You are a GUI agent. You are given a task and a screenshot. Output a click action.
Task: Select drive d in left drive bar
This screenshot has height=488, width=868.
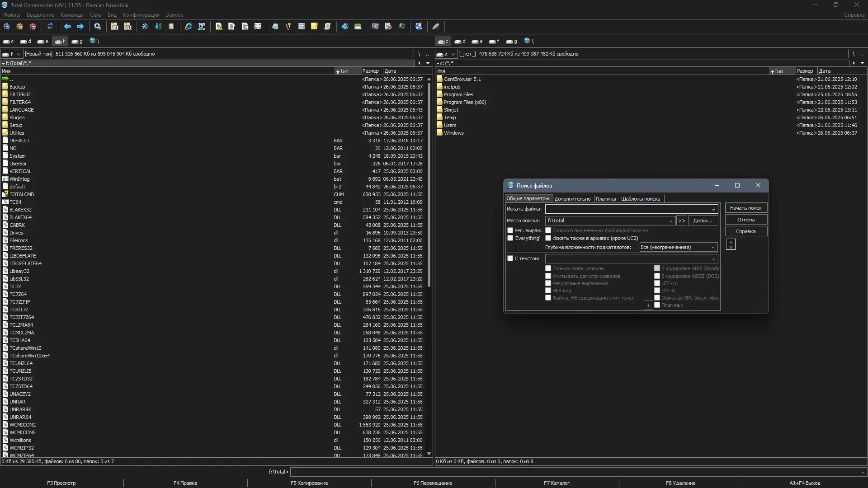pos(25,42)
